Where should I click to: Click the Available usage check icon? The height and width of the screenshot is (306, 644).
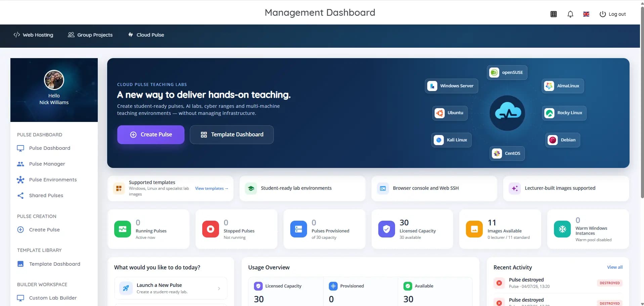(x=407, y=286)
